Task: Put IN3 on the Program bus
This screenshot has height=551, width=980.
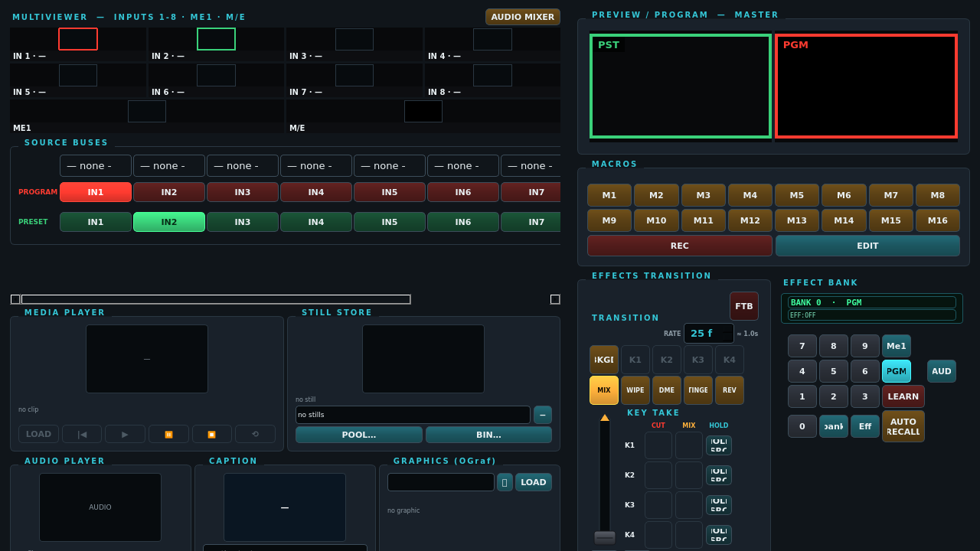Action: tap(243, 192)
